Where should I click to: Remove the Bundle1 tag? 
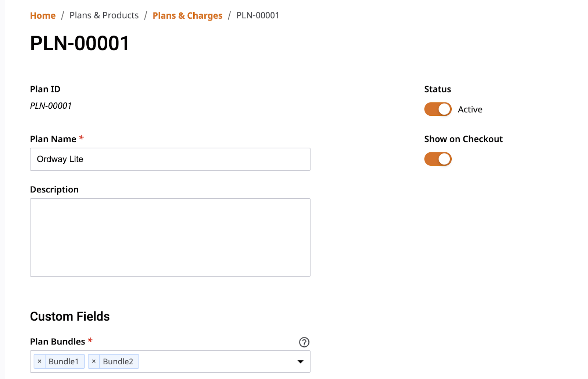click(x=40, y=361)
